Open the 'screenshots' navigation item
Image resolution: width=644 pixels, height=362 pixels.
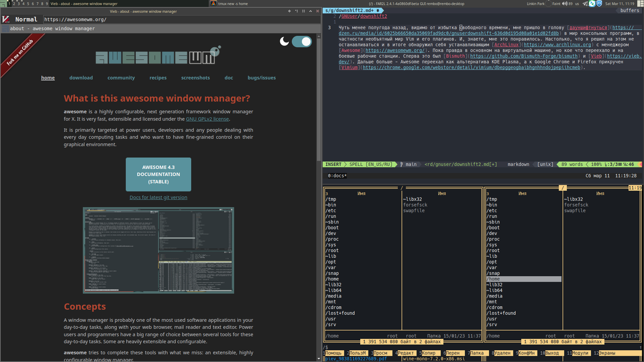tap(196, 78)
